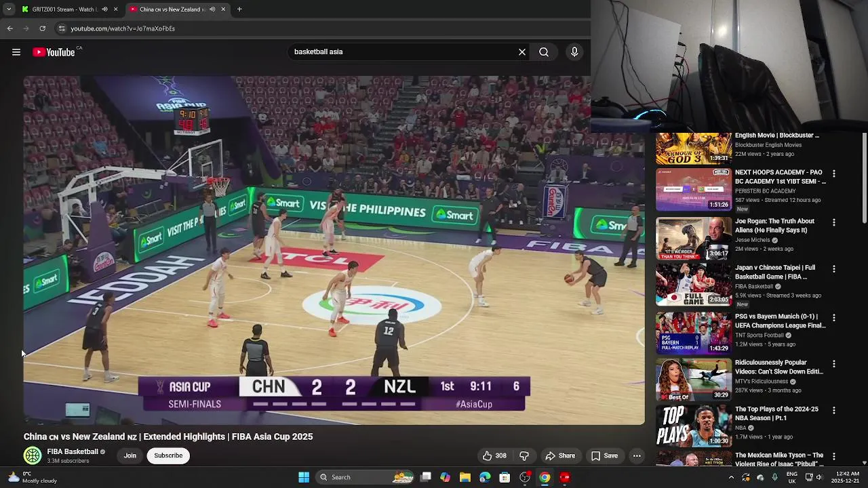The image size is (868, 488).
Task: Open Japan v Chinese Taipei thumbnail
Action: [x=693, y=285]
